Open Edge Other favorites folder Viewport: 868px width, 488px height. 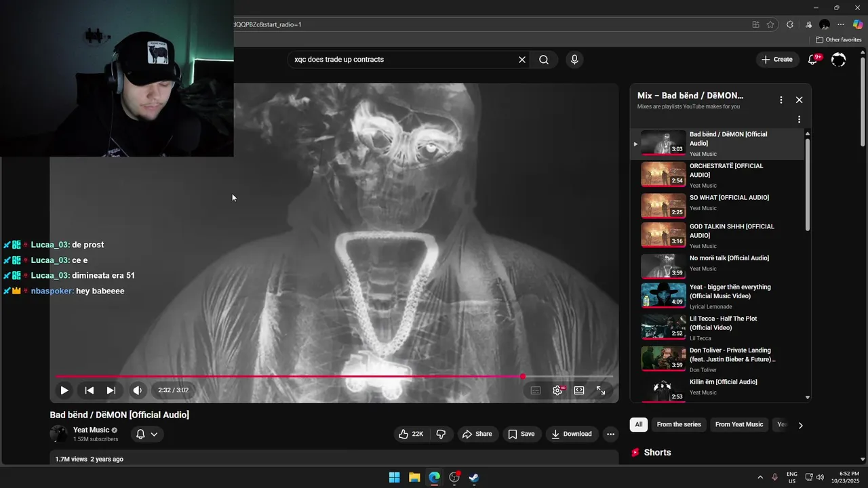coord(839,40)
